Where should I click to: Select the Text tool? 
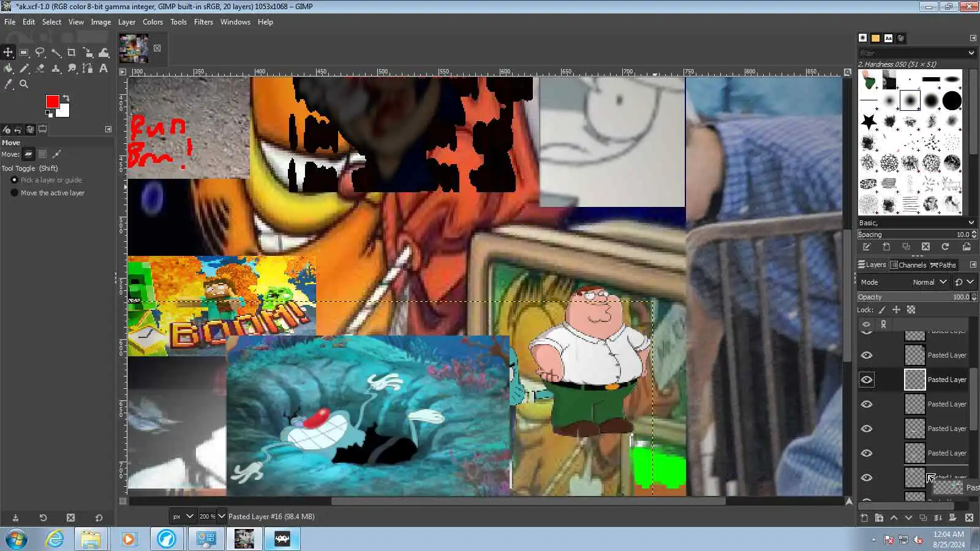[x=104, y=69]
